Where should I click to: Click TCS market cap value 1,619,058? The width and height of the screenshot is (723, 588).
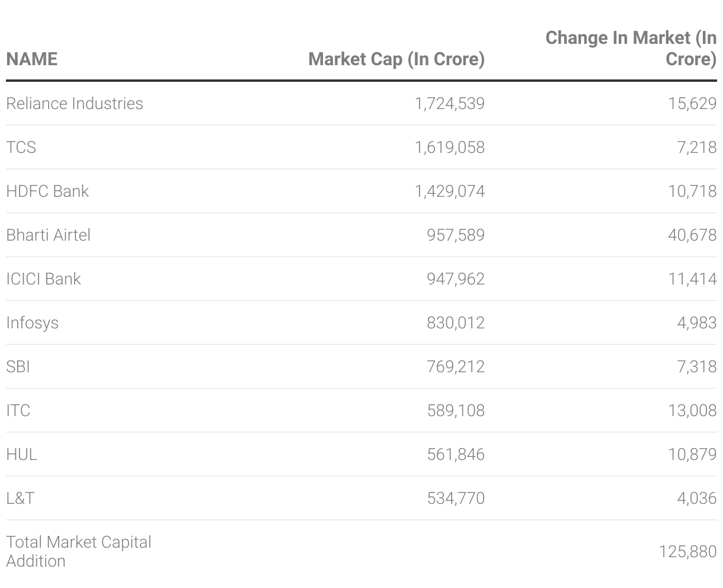[x=449, y=148]
